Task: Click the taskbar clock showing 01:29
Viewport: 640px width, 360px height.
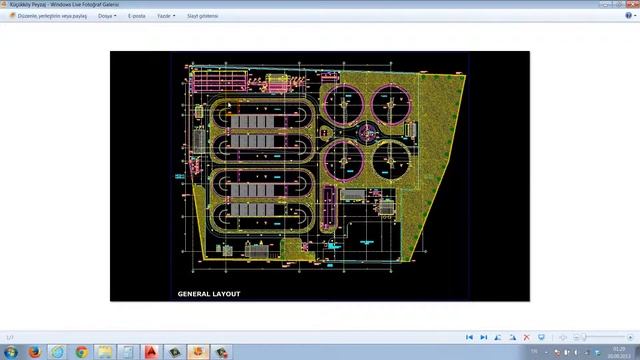Action: pos(619,353)
